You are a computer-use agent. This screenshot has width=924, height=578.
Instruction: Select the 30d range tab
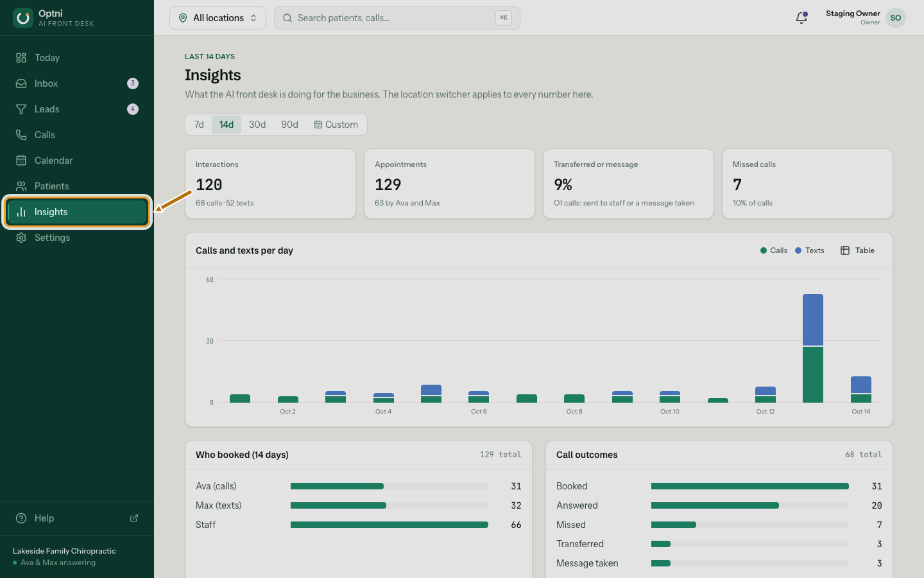click(257, 125)
